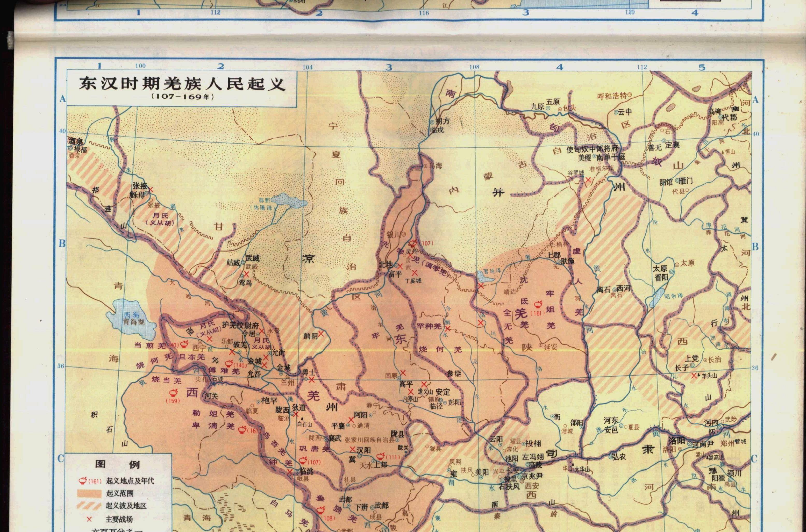Click the red battle X left of 汉阳

[352, 449]
